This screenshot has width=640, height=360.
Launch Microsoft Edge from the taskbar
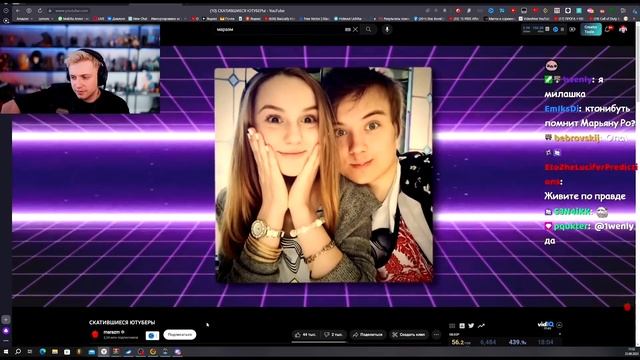42,351
